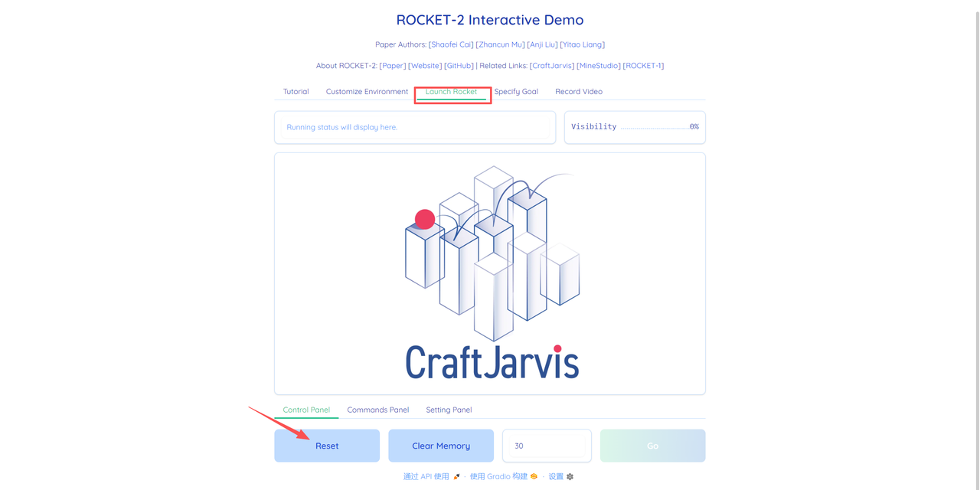Switch to Record Video tab
Viewport: 980px width, 490px height.
[x=579, y=91]
